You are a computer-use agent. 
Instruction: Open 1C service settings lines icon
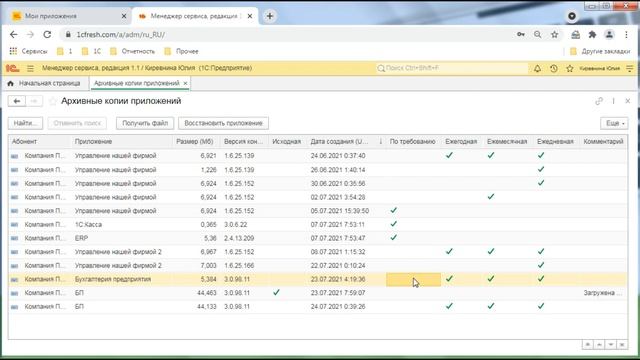630,69
